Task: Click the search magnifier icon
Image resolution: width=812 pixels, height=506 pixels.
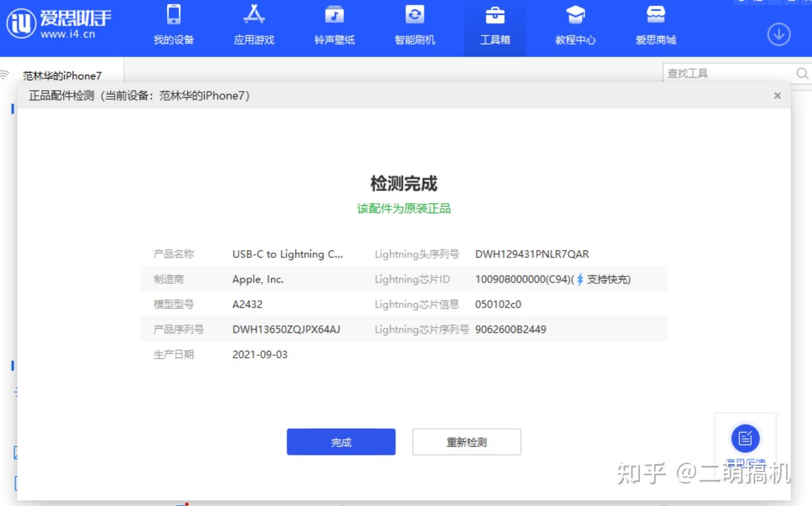Action: pyautogui.click(x=802, y=73)
